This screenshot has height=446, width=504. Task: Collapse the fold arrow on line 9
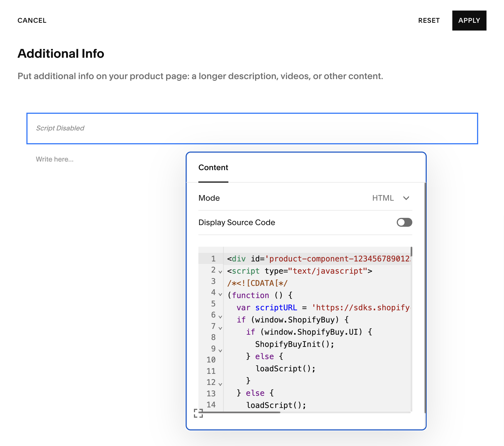pos(220,351)
